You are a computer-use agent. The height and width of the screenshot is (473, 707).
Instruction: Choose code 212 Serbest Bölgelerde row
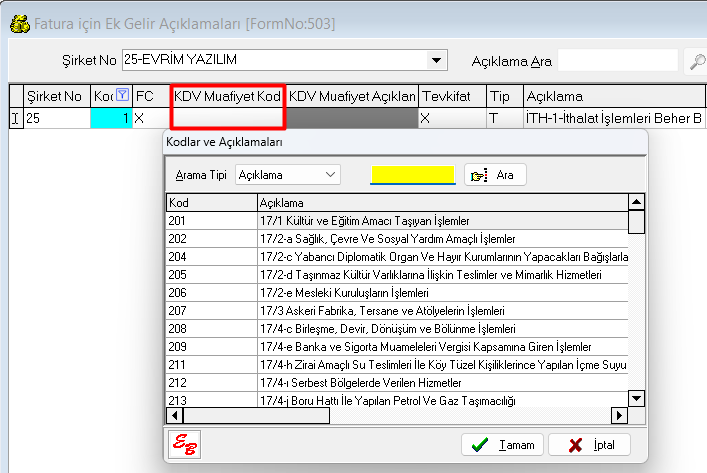pyautogui.click(x=400, y=383)
